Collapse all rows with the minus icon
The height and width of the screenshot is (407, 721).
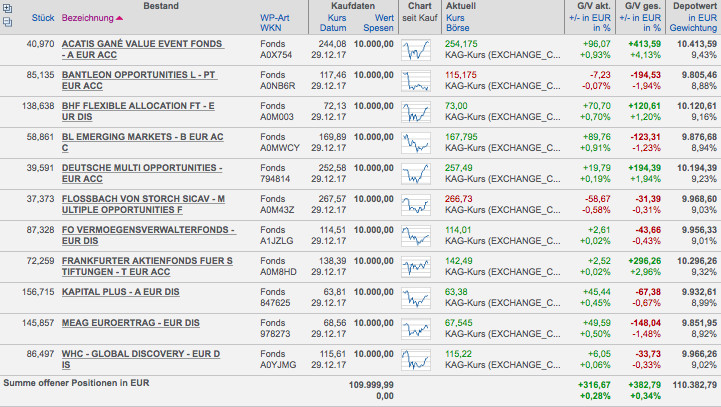pyautogui.click(x=8, y=22)
